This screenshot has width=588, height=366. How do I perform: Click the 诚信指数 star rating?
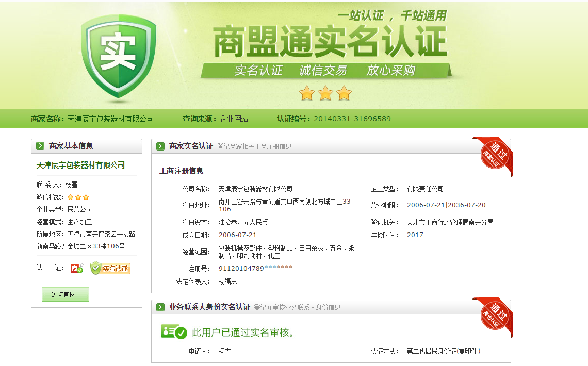pos(78,197)
